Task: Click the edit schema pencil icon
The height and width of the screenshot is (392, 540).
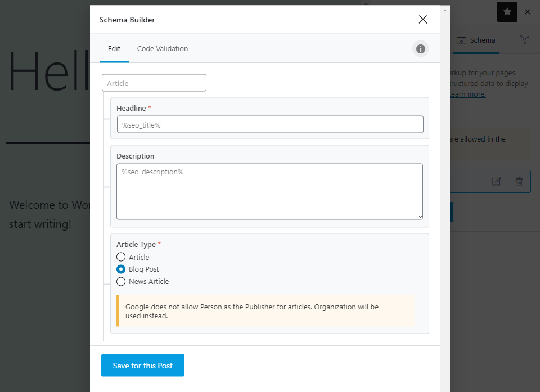Action: [x=496, y=181]
